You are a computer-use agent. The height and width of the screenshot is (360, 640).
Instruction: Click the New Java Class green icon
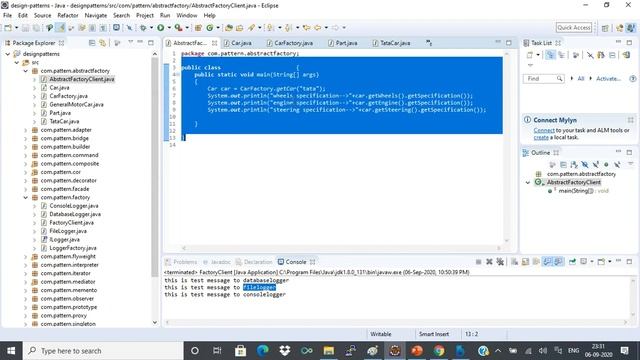pos(210,28)
